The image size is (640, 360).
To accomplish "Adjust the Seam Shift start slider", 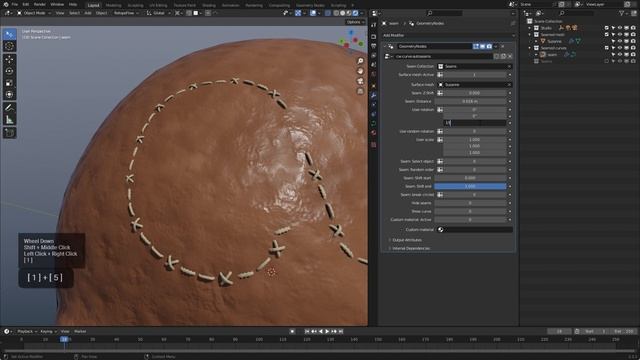I will [470, 178].
